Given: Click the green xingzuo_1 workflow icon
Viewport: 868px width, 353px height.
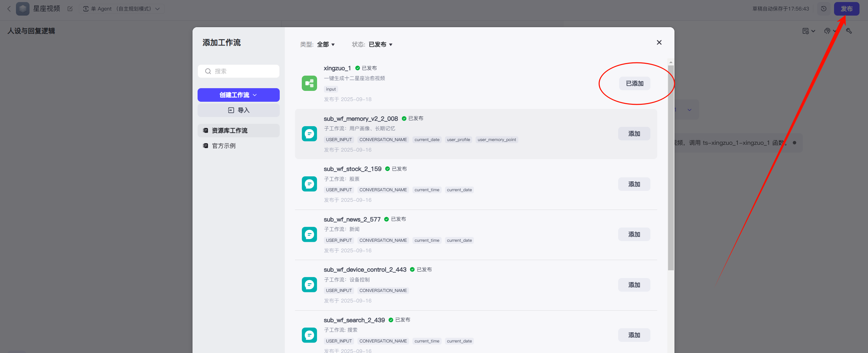Looking at the screenshot, I should point(309,83).
